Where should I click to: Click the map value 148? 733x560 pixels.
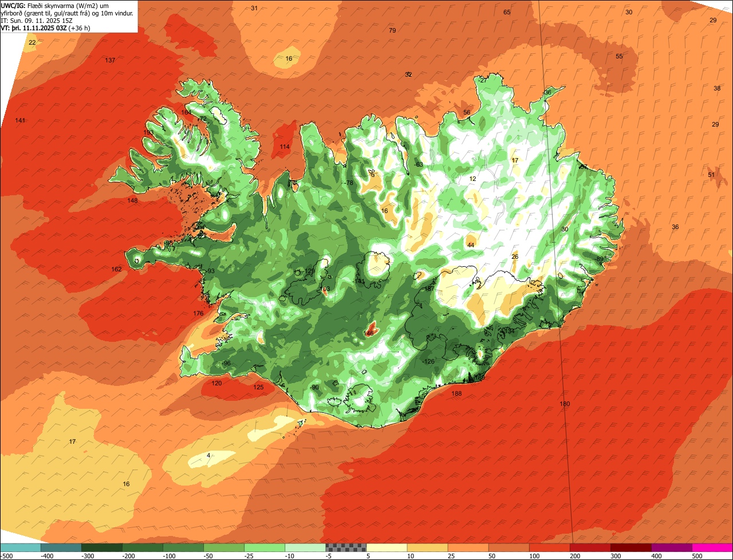coord(132,200)
